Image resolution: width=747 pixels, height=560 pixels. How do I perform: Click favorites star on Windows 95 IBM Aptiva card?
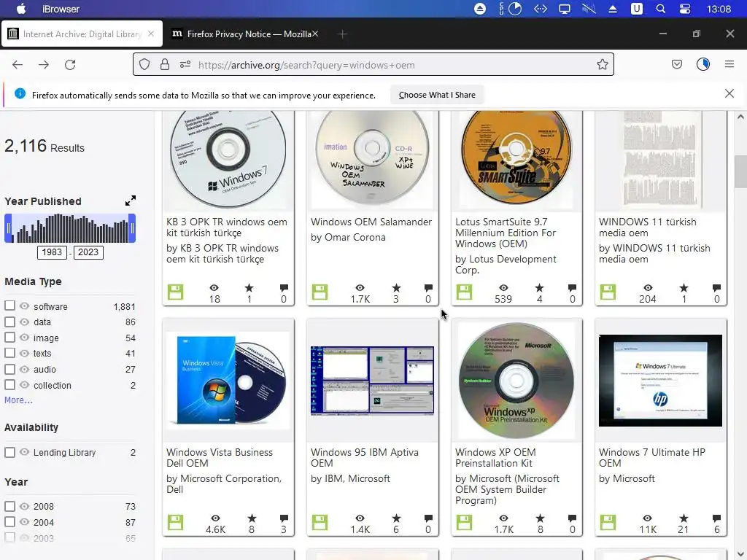coord(396,518)
